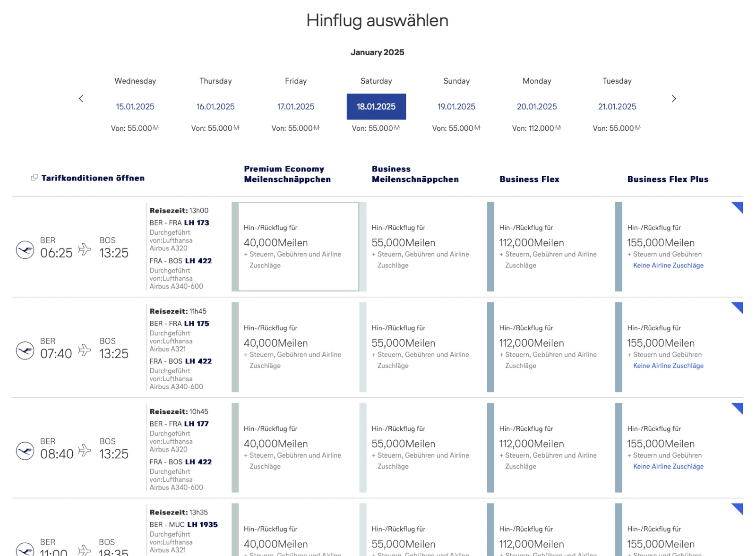Viewport: 756px width, 556px height.
Task: Click Business Flex column header
Action: coord(529,179)
